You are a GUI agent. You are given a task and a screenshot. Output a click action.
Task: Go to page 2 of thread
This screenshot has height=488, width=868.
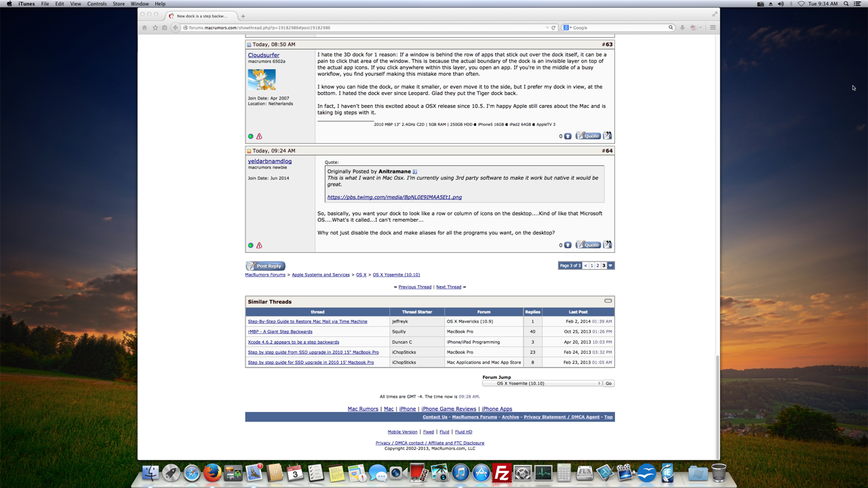pyautogui.click(x=597, y=266)
